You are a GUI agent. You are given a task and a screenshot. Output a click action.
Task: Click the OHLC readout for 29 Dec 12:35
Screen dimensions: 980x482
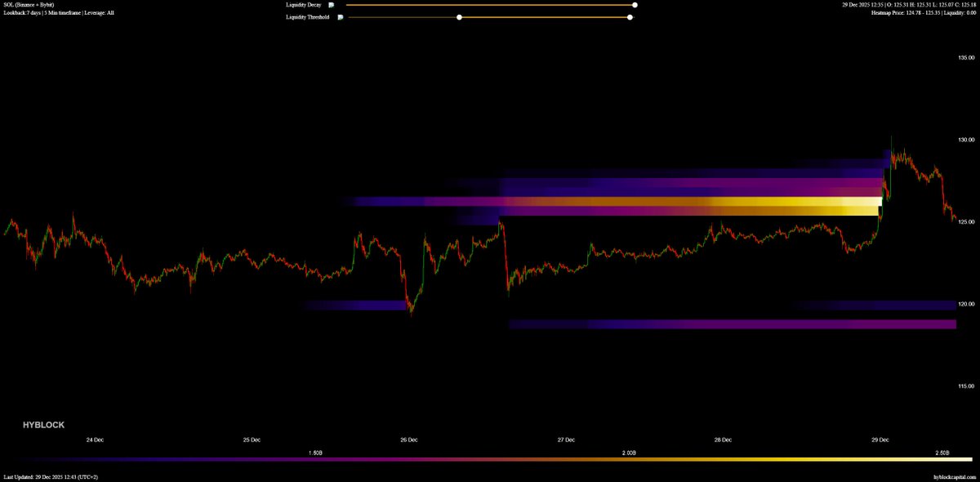[910, 5]
